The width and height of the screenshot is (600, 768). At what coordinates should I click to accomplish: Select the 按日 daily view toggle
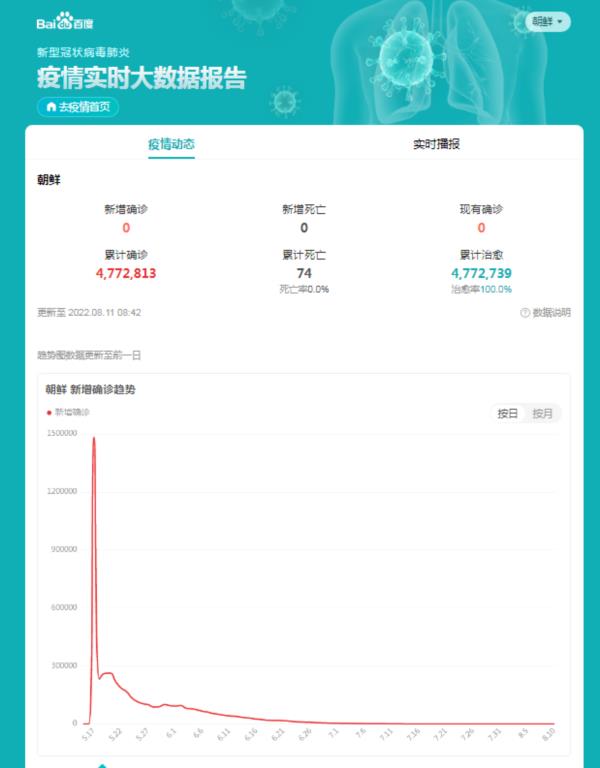(x=509, y=413)
